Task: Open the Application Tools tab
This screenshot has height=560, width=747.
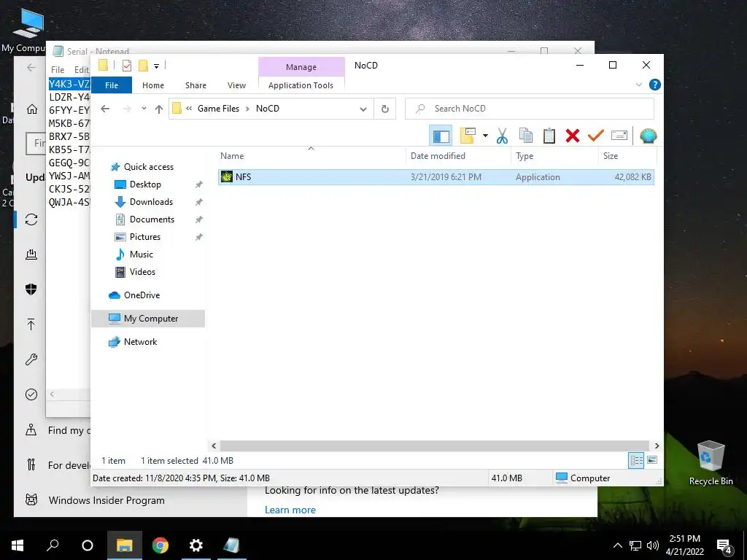Action: coord(301,85)
